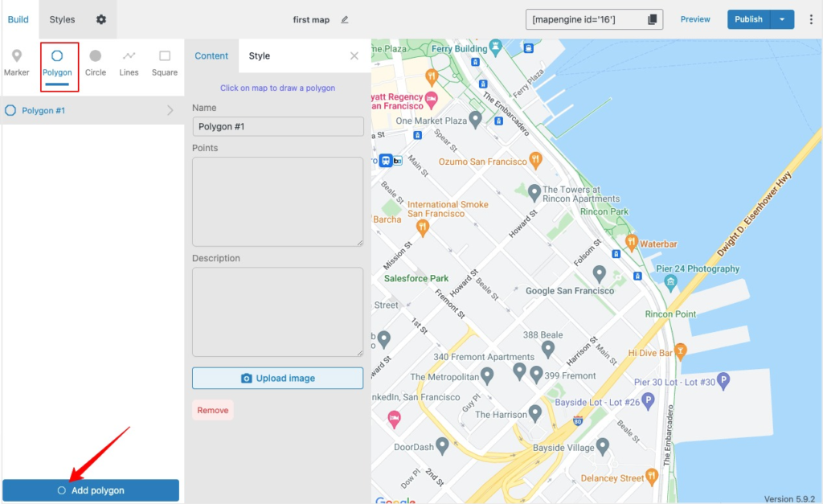Click the Rincon Park map label
The width and height of the screenshot is (823, 504).
pyautogui.click(x=604, y=211)
